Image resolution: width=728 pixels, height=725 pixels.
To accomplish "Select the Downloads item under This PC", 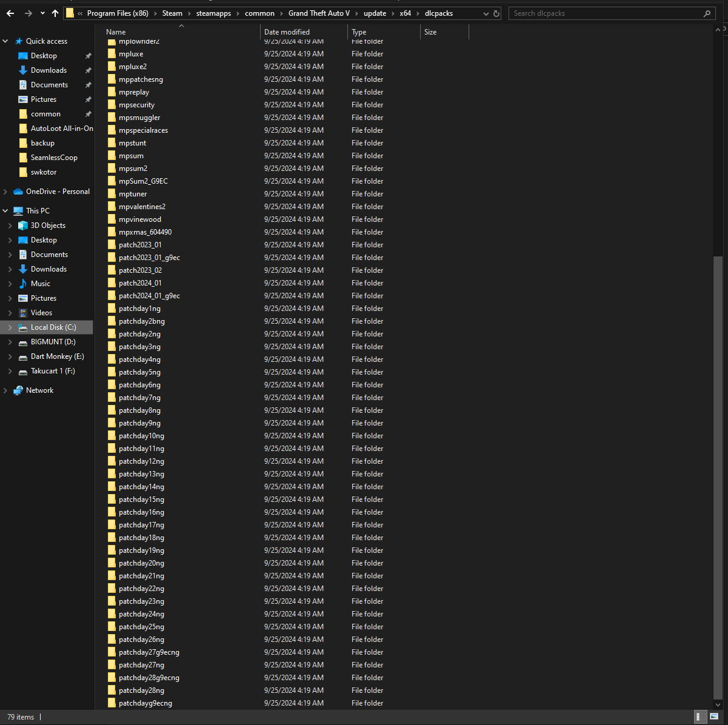I will pyautogui.click(x=48, y=269).
